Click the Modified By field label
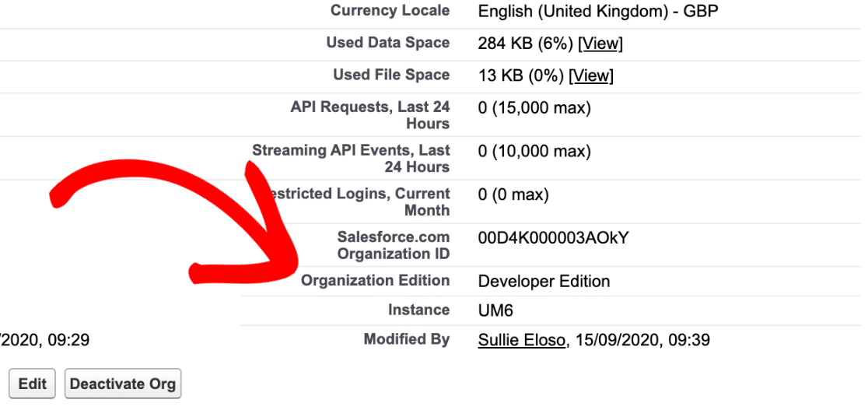This screenshot has height=417, width=868. [x=407, y=339]
